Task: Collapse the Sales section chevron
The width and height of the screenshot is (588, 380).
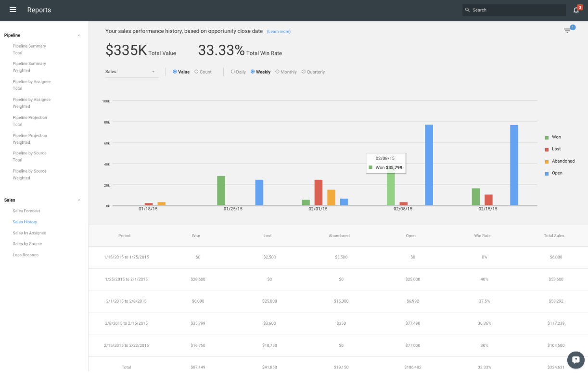Action: pos(79,200)
